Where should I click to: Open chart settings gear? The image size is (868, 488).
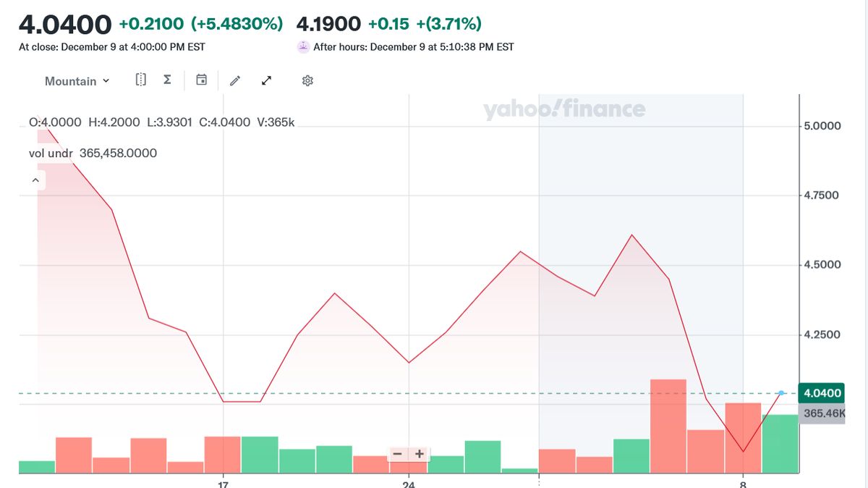coord(307,80)
